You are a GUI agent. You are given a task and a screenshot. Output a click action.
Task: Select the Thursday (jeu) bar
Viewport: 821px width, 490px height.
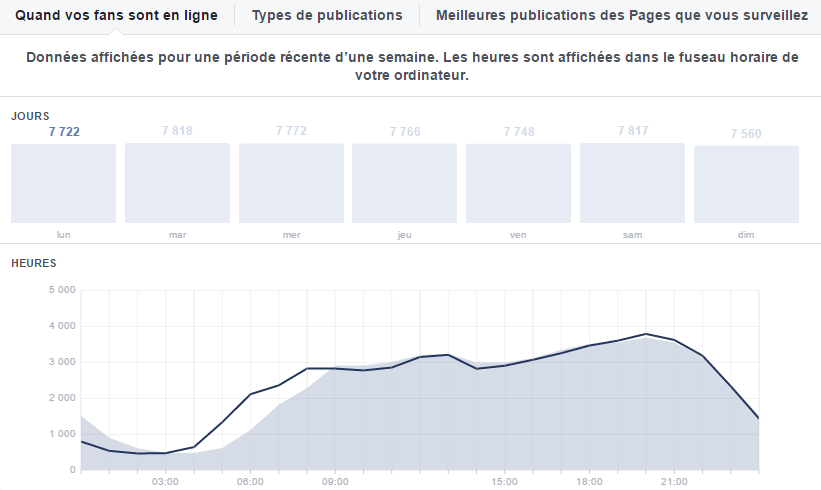point(405,183)
